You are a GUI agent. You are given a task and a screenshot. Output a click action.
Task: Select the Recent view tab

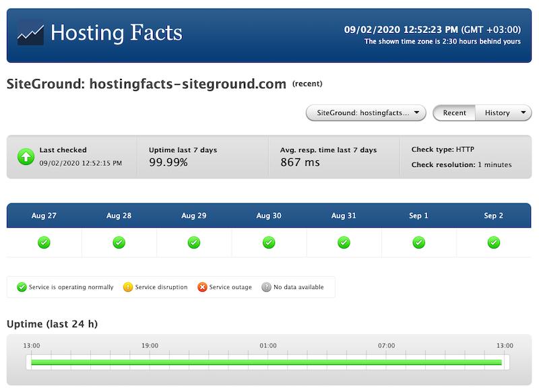pyautogui.click(x=454, y=112)
